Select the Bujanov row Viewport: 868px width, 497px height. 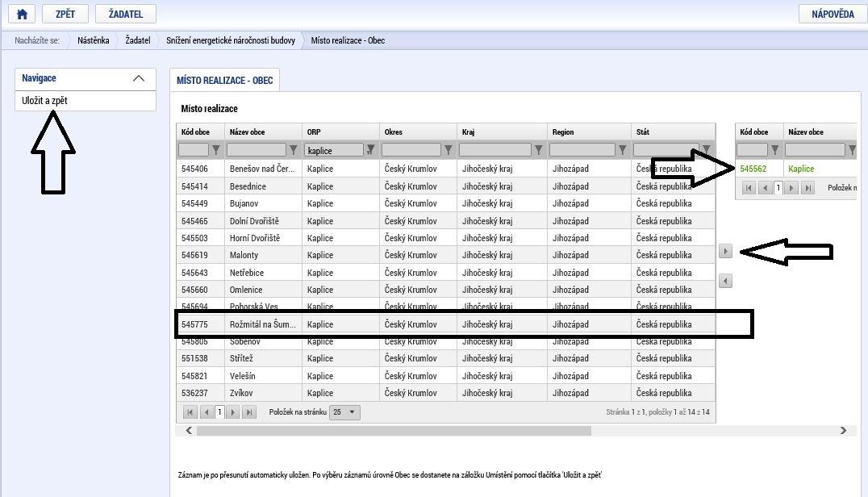(446, 203)
